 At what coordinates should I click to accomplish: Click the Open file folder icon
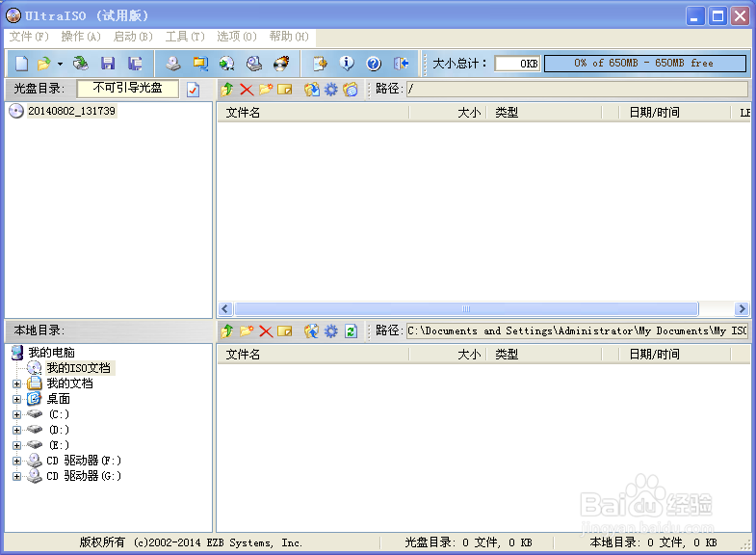click(44, 64)
